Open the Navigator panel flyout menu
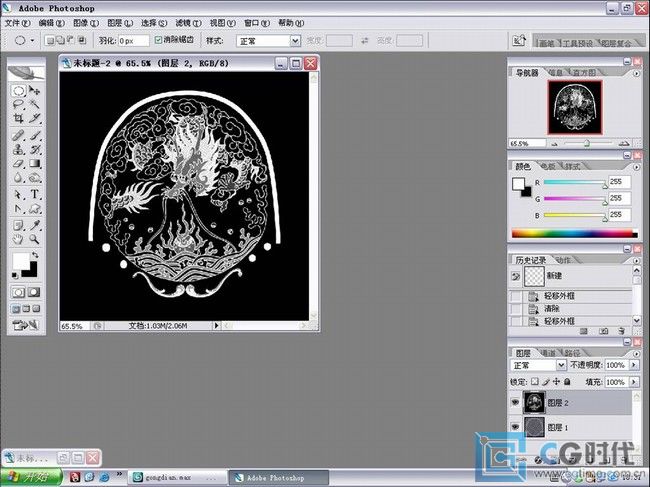The width and height of the screenshot is (650, 487). point(636,73)
